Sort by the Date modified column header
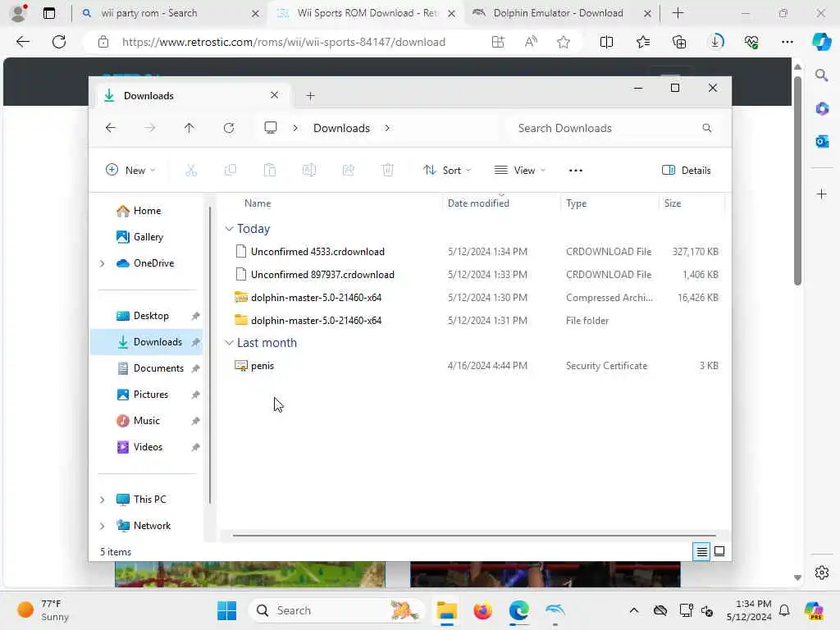This screenshot has height=630, width=840. click(478, 203)
